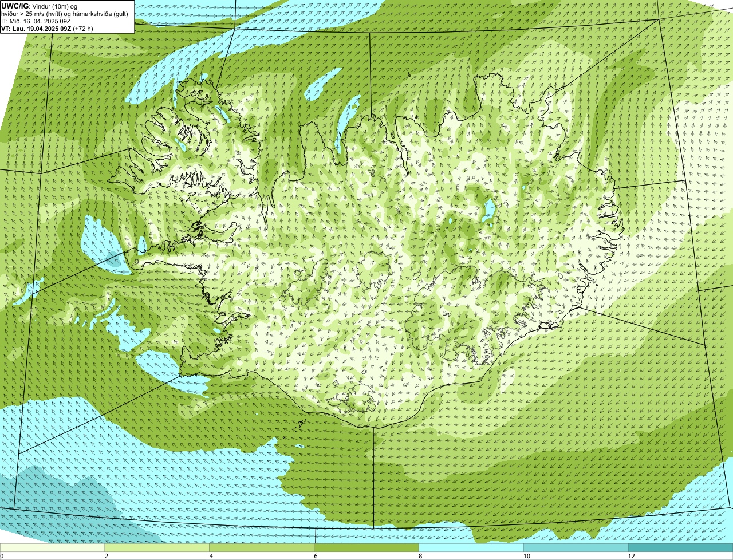The height and width of the screenshot is (560, 733).
Task: Click the "VT: Lau. 19.04.2025 09Z (+72 h)" line
Action: click(x=47, y=28)
